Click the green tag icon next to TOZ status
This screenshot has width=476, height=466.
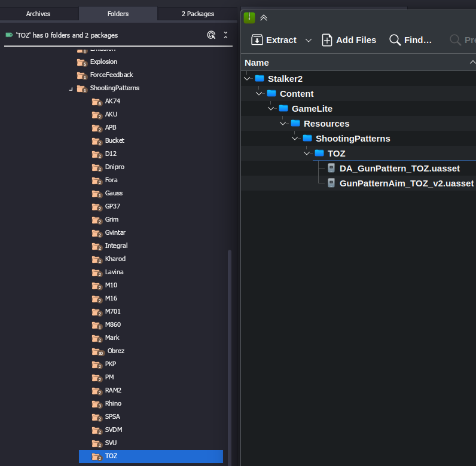[9, 35]
